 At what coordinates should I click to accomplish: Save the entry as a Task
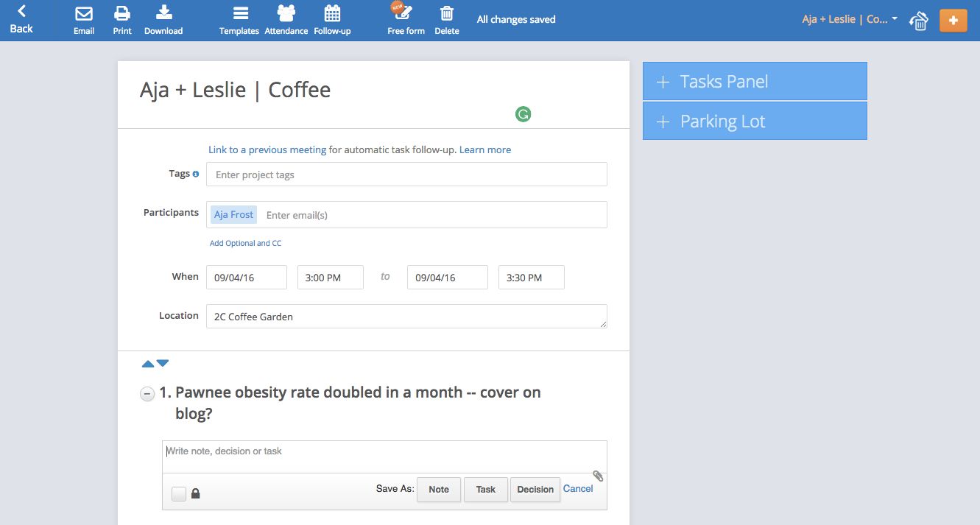coord(486,490)
